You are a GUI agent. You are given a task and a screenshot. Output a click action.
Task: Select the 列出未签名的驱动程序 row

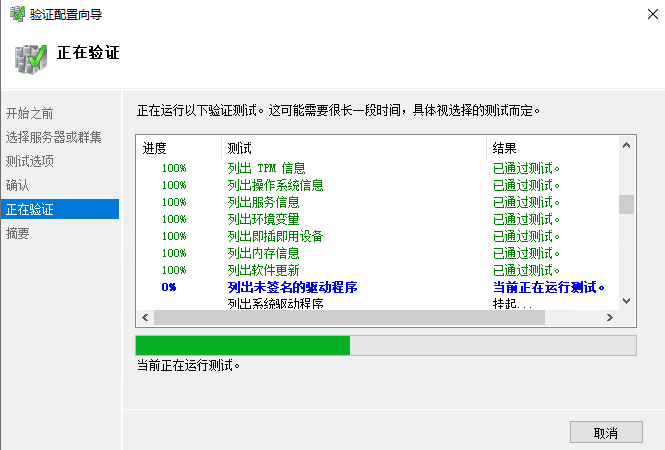377,287
